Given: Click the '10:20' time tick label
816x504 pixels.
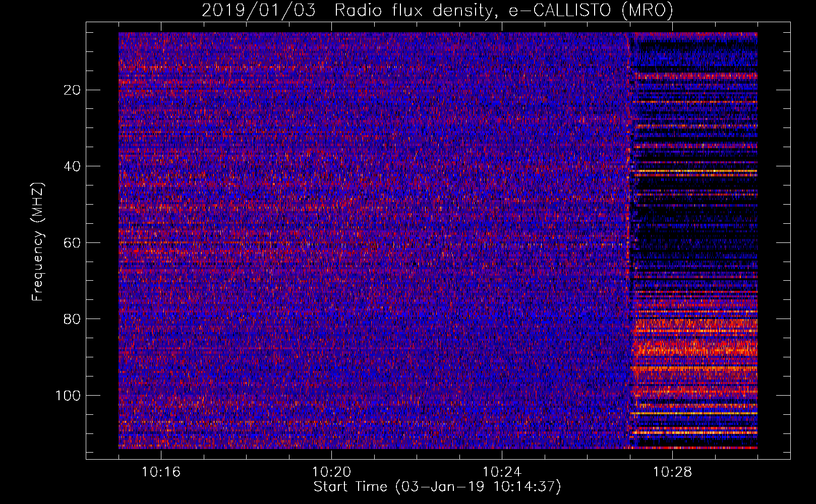Looking at the screenshot, I should coord(331,472).
